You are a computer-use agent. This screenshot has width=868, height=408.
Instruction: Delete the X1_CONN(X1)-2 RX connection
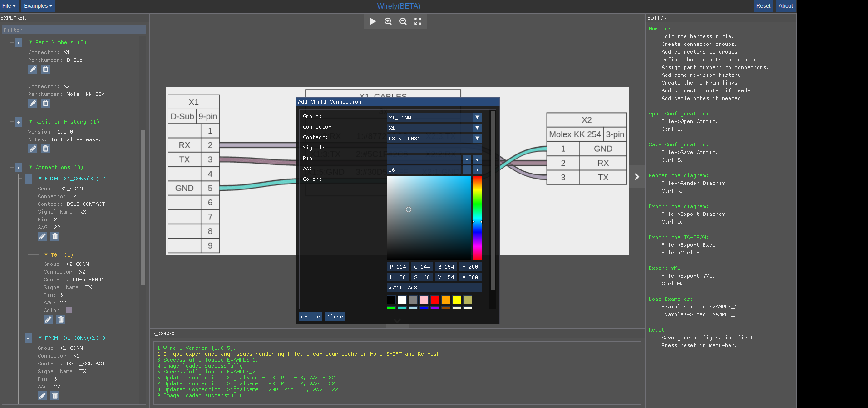tap(55, 236)
